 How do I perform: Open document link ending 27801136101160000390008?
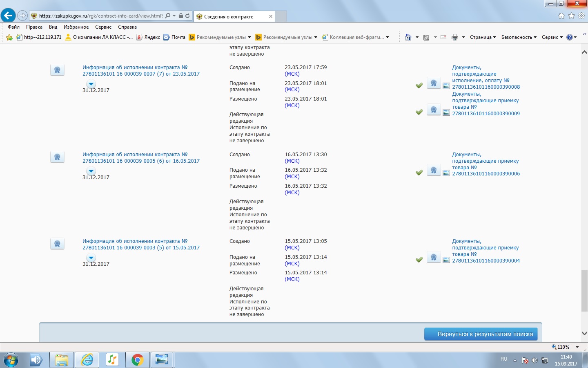pyautogui.click(x=486, y=77)
